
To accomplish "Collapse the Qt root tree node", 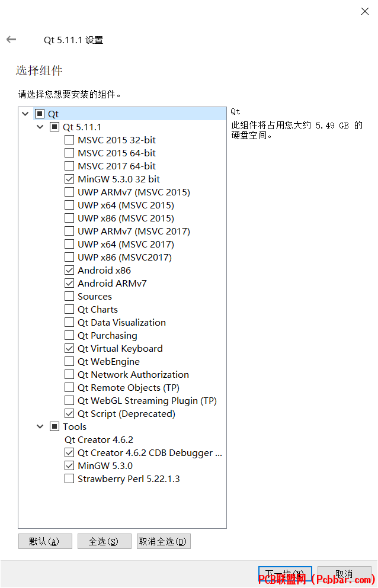I will pos(25,114).
